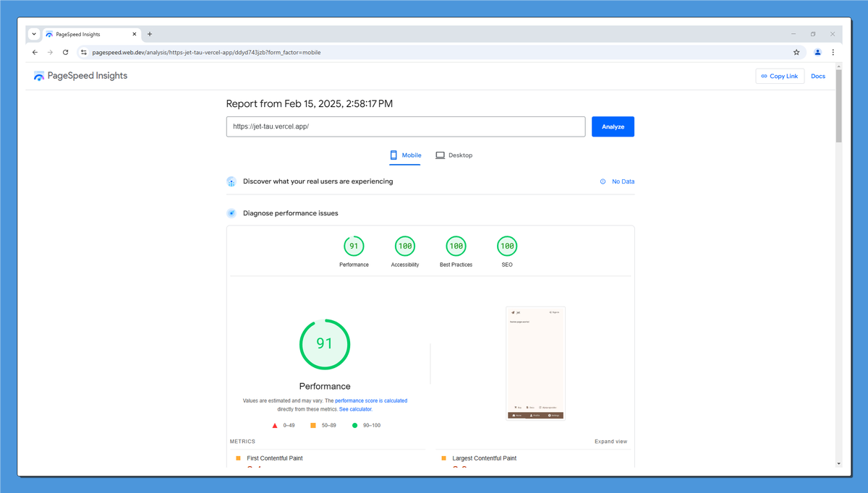Click the browser forward arrow
Screen dimensions: 868x493
(x=50, y=52)
